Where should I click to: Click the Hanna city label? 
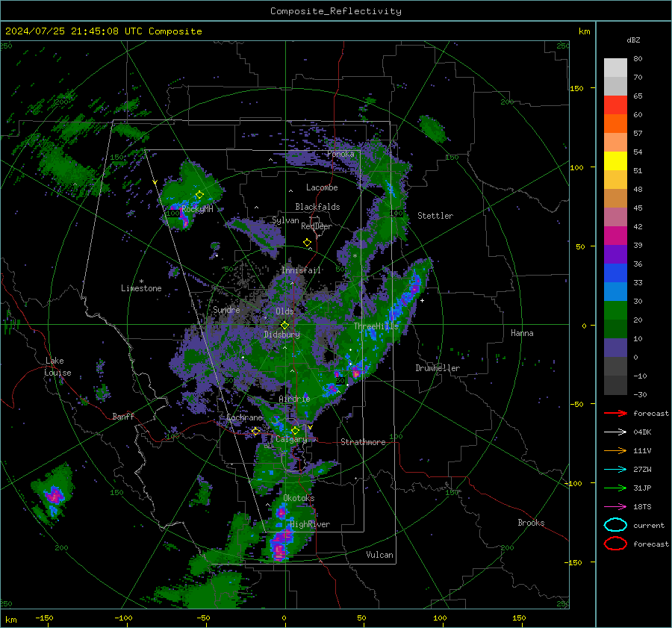click(522, 333)
